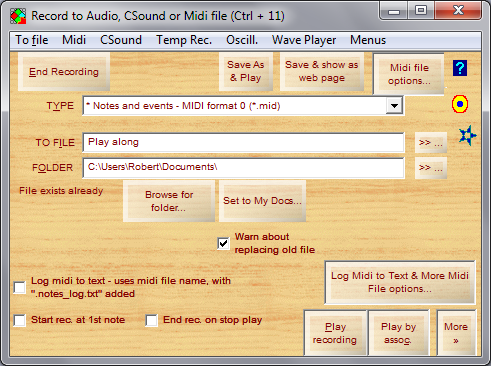Click End Recording button
Viewport: 491px width, 366px height.
64,72
